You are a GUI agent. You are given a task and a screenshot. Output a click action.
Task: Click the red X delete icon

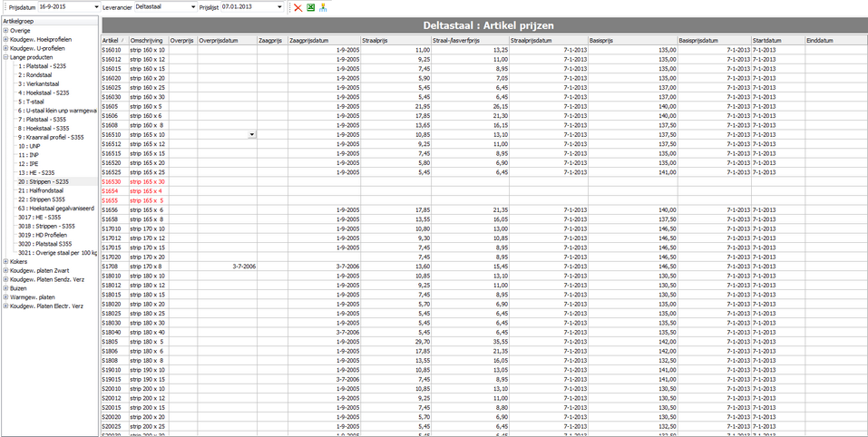(x=297, y=8)
